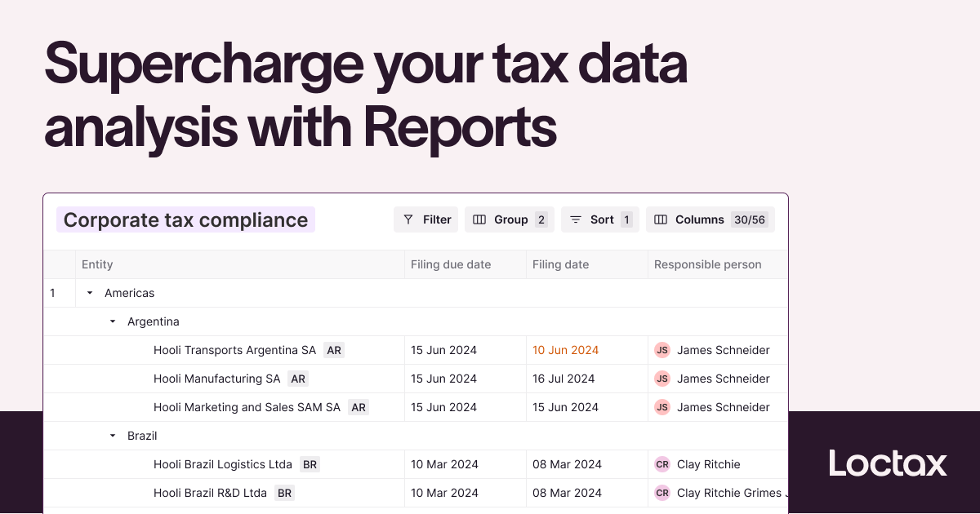Click the BR tag on Hooli Brazil Logistics

[x=310, y=464]
